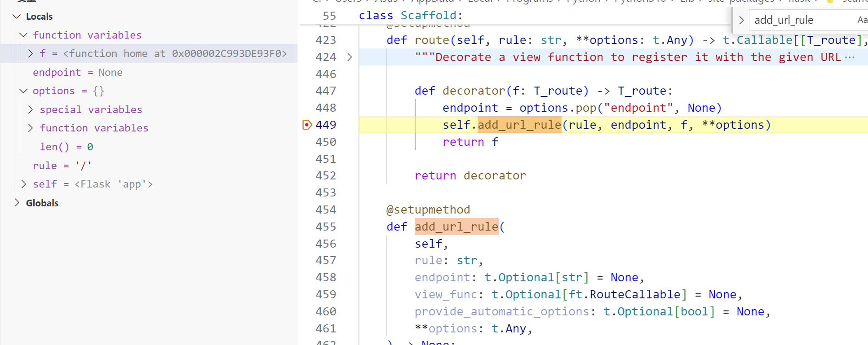Select the rule = '/' variable row

pos(149,166)
